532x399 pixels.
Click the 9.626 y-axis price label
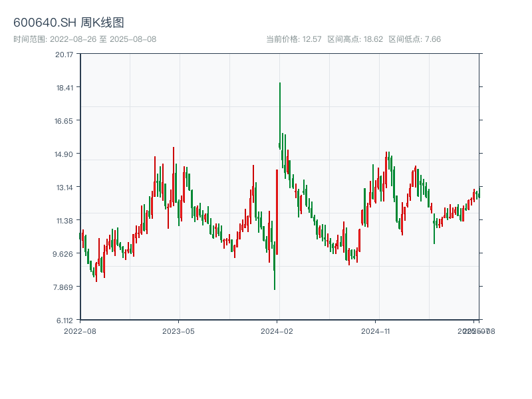pyautogui.click(x=65, y=254)
